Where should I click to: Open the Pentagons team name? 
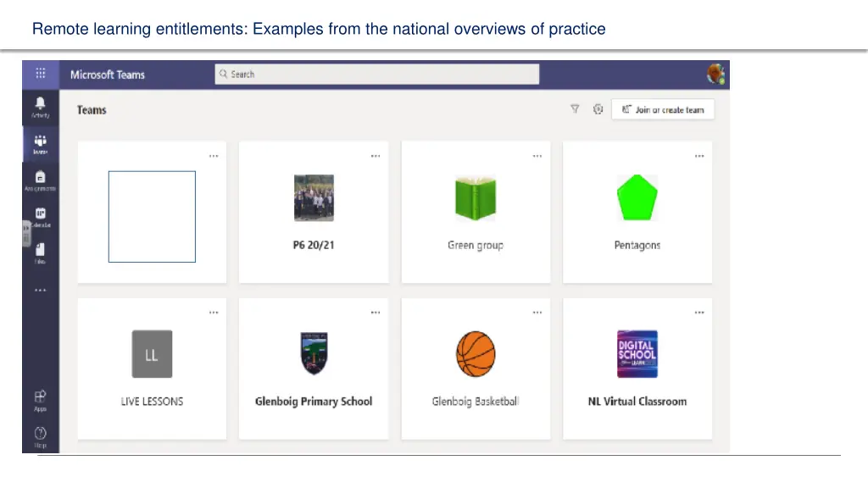(637, 245)
